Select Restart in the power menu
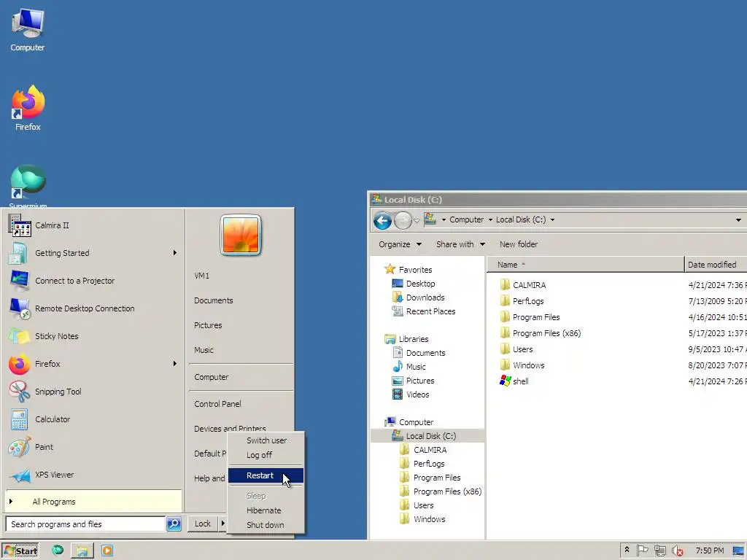Screen dimensions: 747x560 click(x=266, y=475)
